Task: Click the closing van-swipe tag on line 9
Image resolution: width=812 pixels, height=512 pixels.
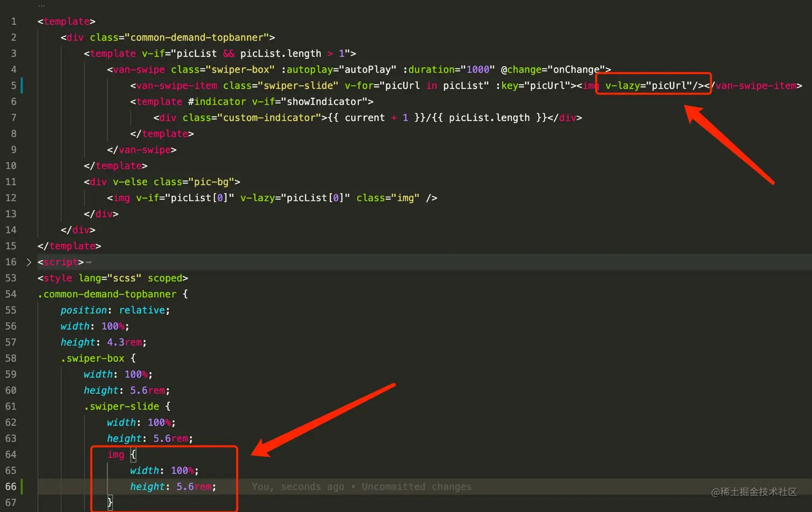Action: (142, 150)
